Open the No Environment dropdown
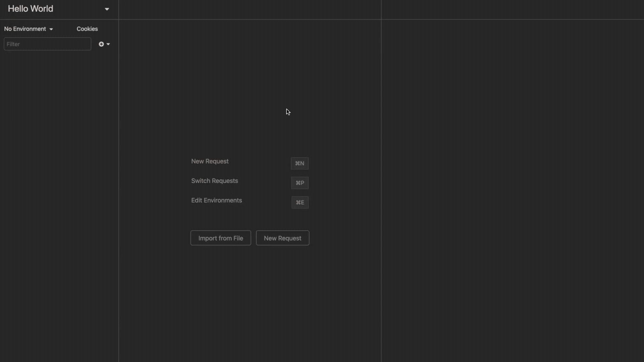The image size is (644, 362). tap(28, 29)
